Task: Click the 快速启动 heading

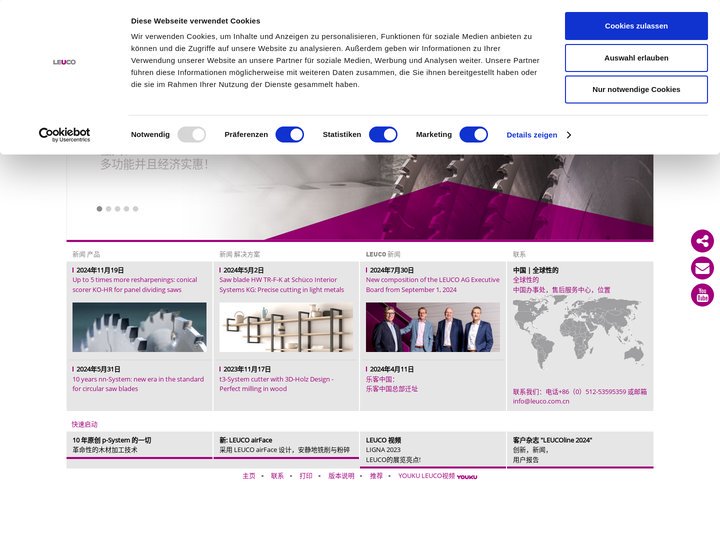Action: pyautogui.click(x=84, y=424)
